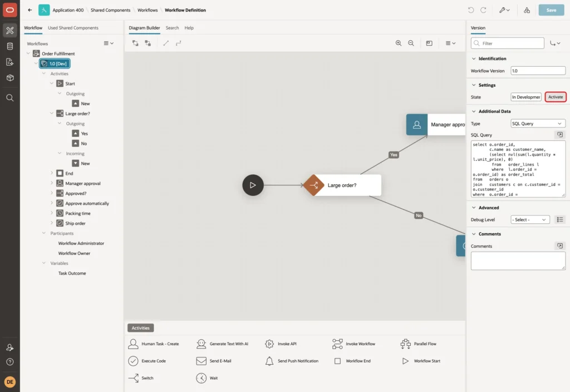Pick the Wait activity
Screen dimensions: 570x392
pyautogui.click(x=207, y=378)
